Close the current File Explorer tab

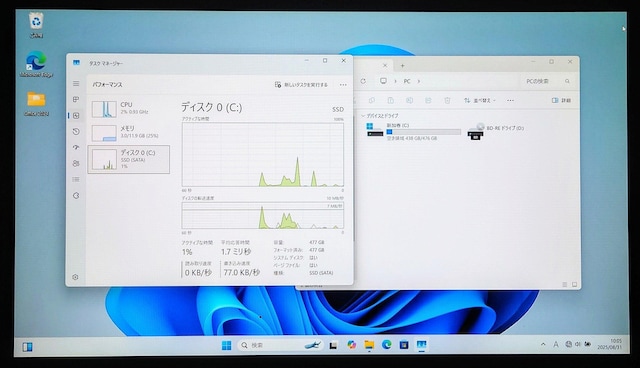point(385,65)
